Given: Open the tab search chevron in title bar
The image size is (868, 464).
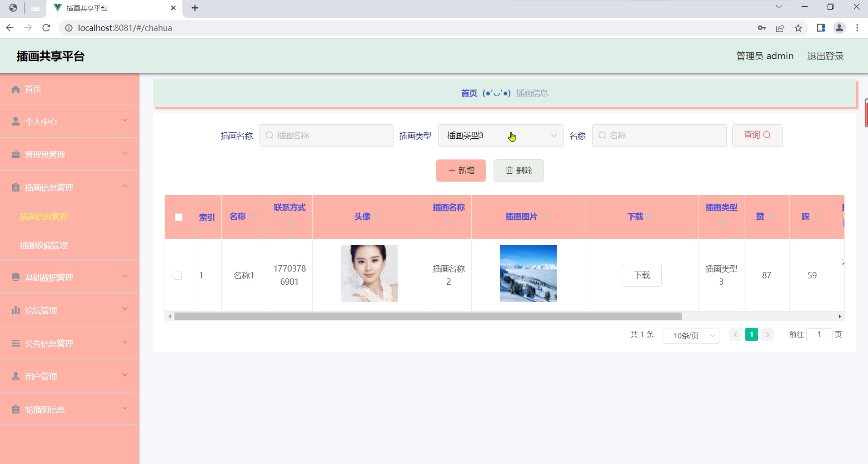Looking at the screenshot, I should coord(778,7).
